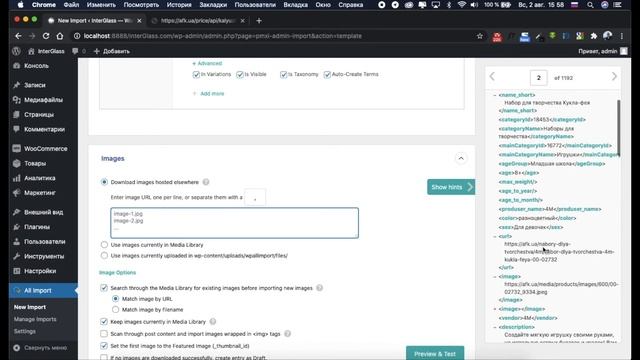The image size is (640, 360).
Task: Click the image URL textarea
Action: 234,223
